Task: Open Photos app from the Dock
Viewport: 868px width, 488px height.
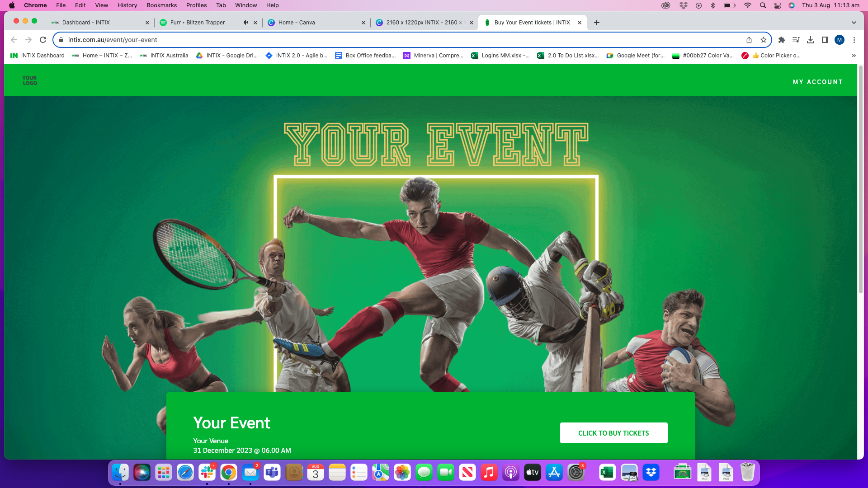Action: coord(402,473)
